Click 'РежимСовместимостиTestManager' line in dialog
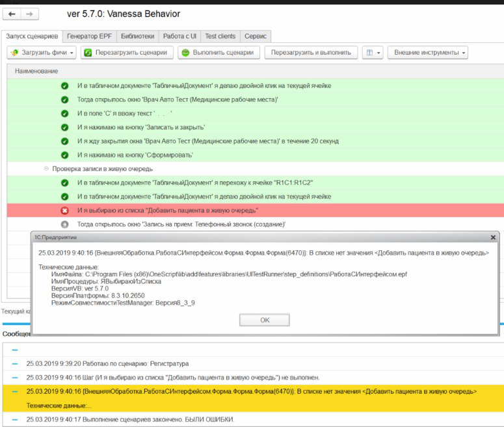 click(123, 303)
